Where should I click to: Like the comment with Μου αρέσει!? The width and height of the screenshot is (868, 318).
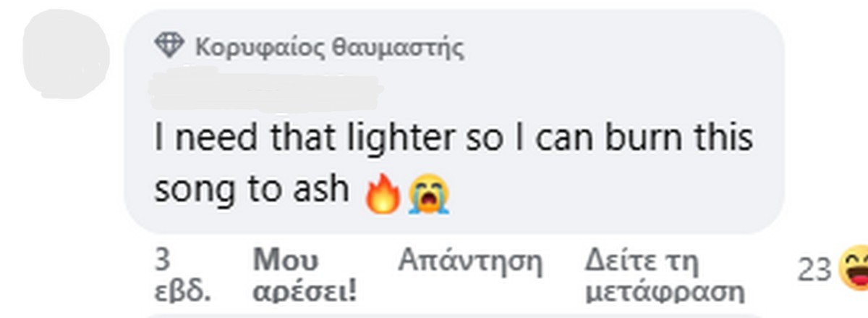click(305, 275)
